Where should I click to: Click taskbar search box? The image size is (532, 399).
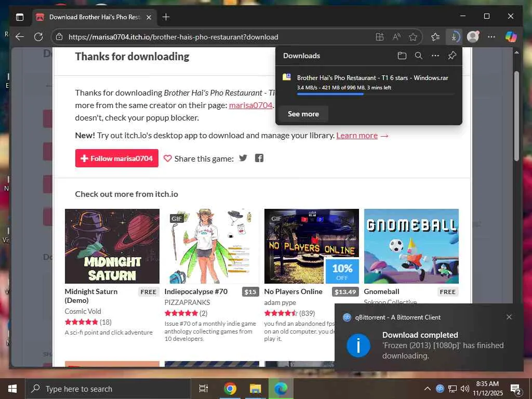click(108, 389)
